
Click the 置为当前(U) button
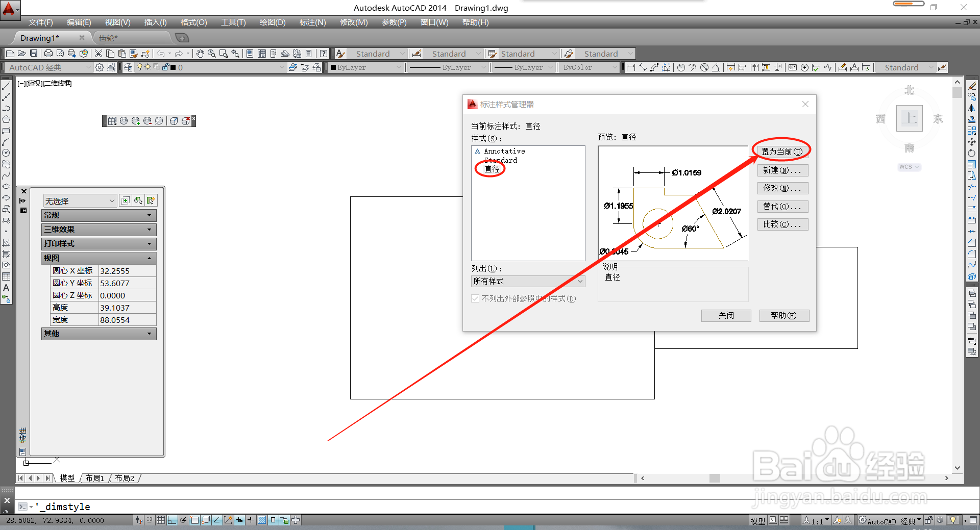coord(782,152)
